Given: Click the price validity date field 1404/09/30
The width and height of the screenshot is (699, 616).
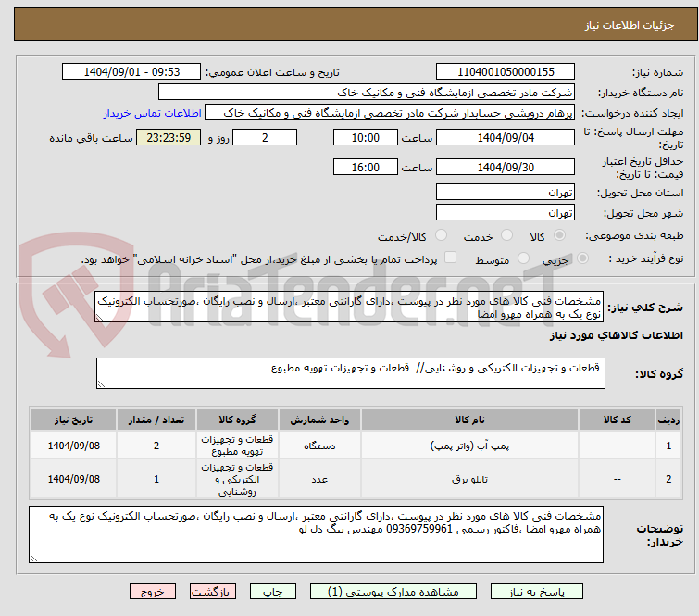Looking at the screenshot, I should (x=505, y=167).
